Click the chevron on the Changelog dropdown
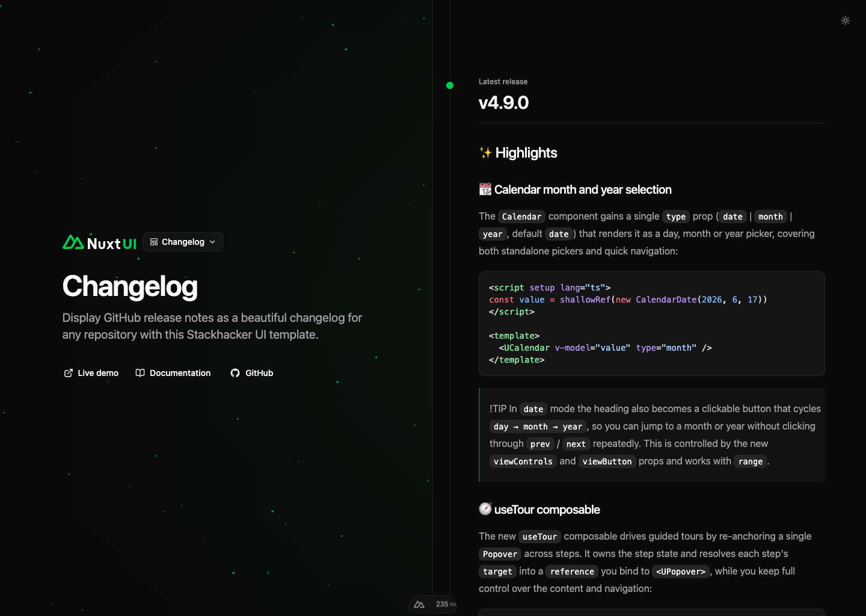Image resolution: width=866 pixels, height=616 pixels. 212,242
